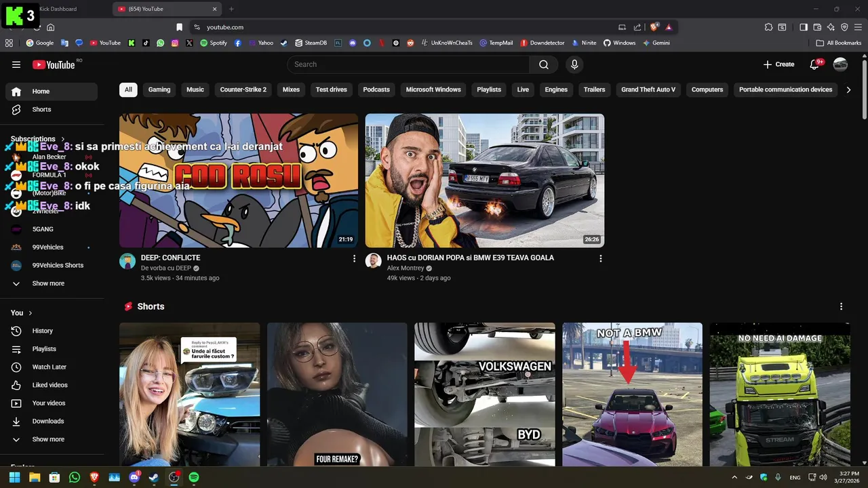Viewport: 868px width, 488px height.
Task: Click the Create button
Action: click(x=778, y=64)
